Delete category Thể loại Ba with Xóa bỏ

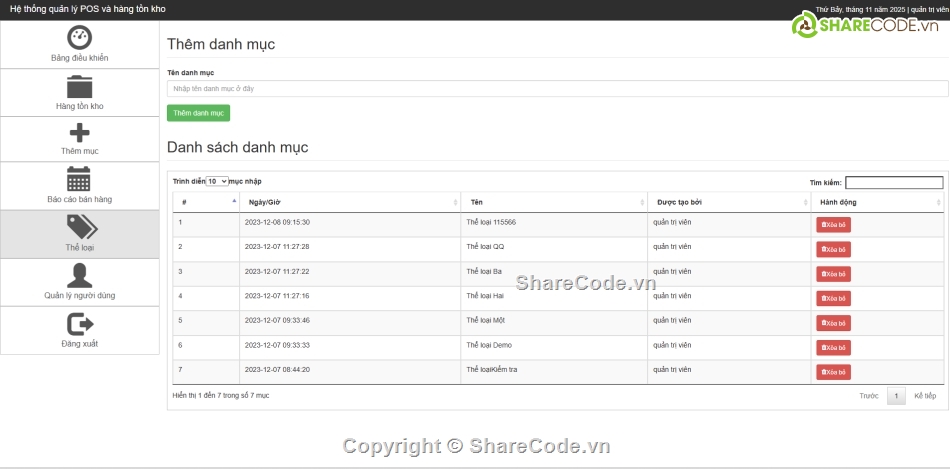[x=833, y=274]
